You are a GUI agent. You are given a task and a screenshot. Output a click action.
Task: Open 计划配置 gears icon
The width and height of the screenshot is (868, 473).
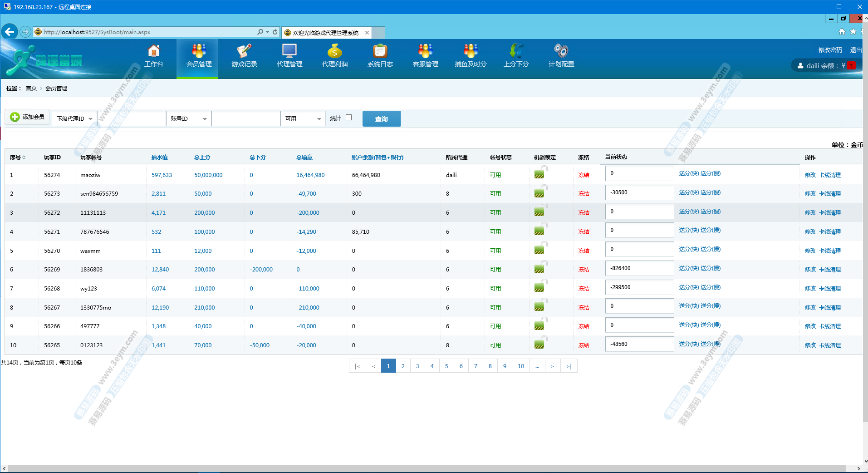(x=561, y=51)
